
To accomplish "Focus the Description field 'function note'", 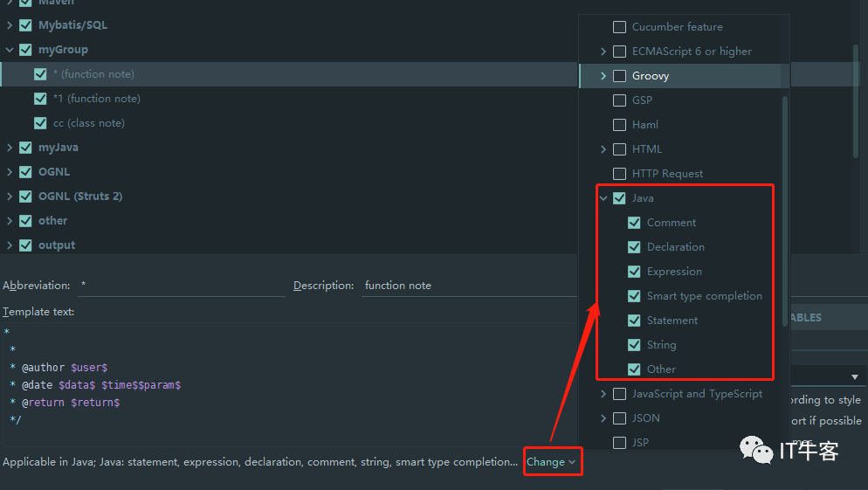I will (x=470, y=286).
